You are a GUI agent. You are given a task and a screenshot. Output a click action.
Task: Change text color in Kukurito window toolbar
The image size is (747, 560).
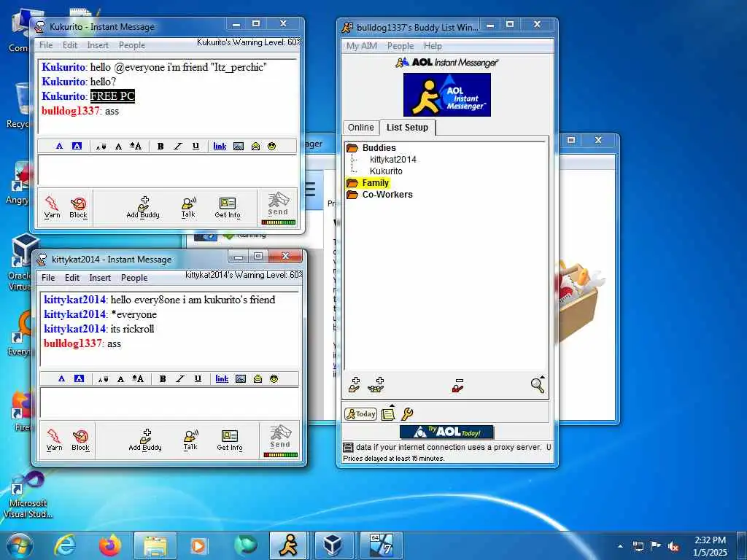click(59, 146)
